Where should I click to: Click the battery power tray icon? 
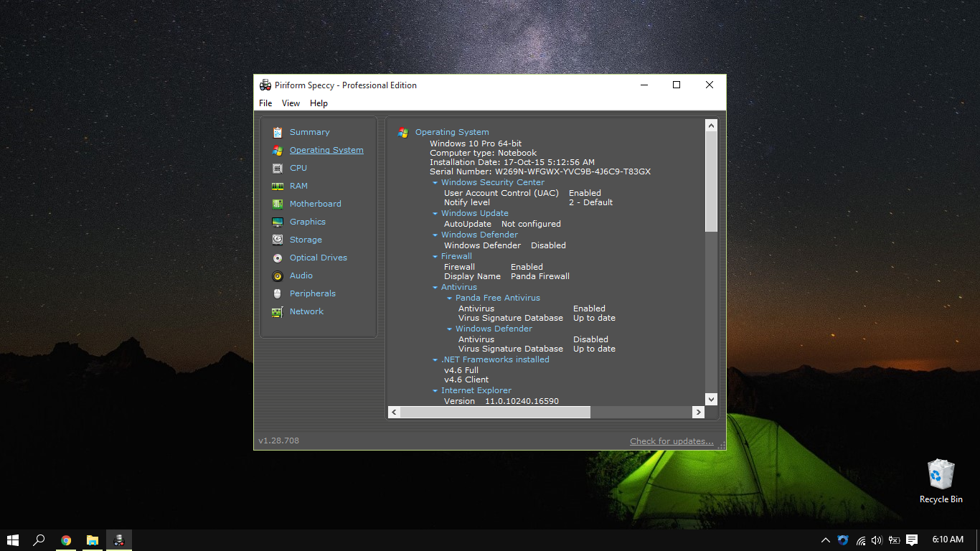[894, 540]
